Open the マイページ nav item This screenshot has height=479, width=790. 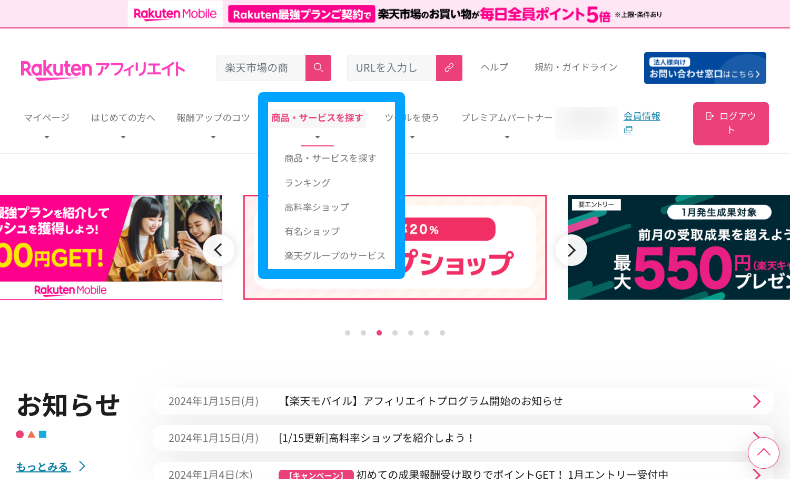(x=47, y=118)
